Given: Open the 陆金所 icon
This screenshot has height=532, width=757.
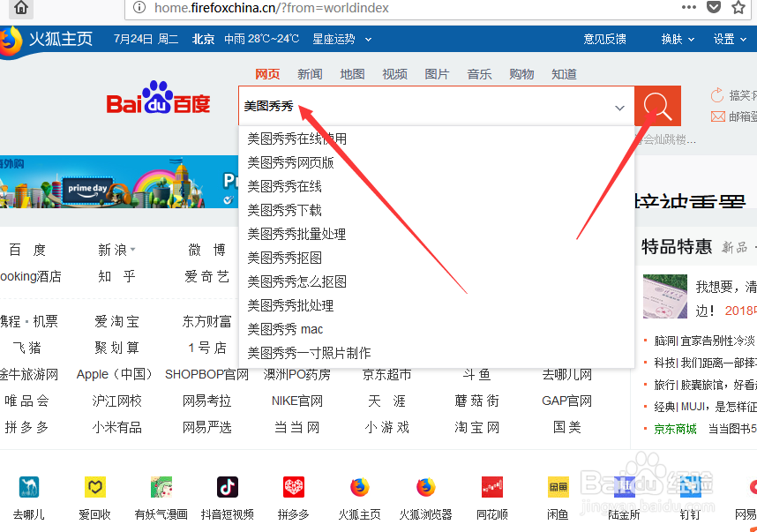Looking at the screenshot, I should pyautogui.click(x=625, y=487).
